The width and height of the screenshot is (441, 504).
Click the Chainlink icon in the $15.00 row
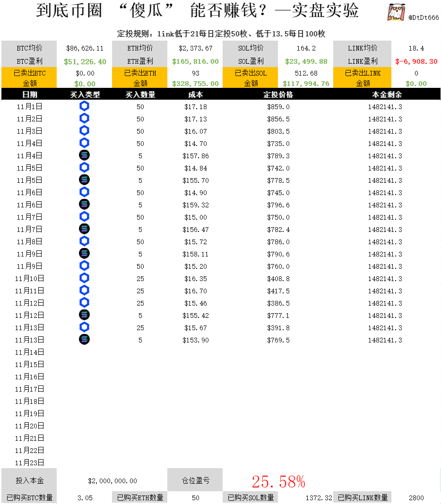click(84, 217)
